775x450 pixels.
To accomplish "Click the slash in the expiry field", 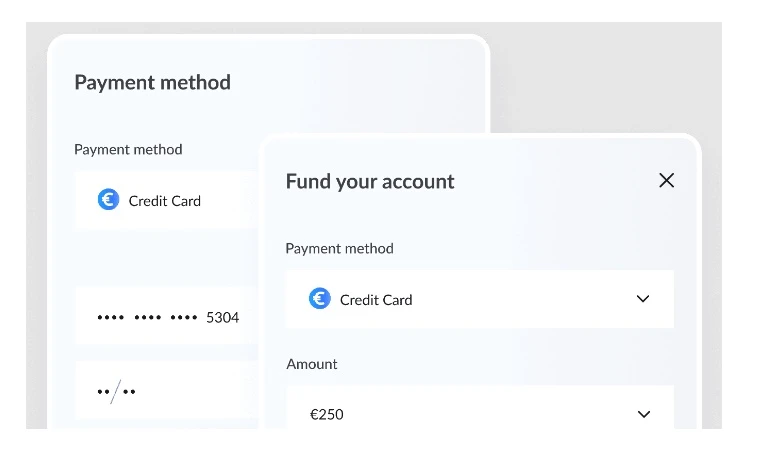I will tap(116, 391).
